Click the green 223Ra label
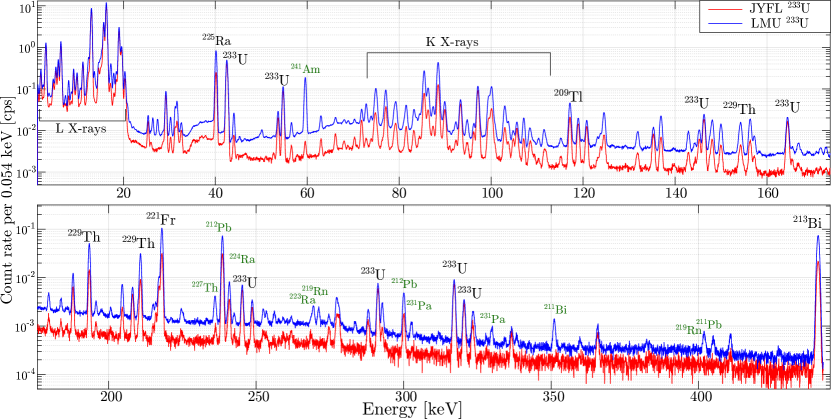Viewport: 831px width, 419px height. 303,299
